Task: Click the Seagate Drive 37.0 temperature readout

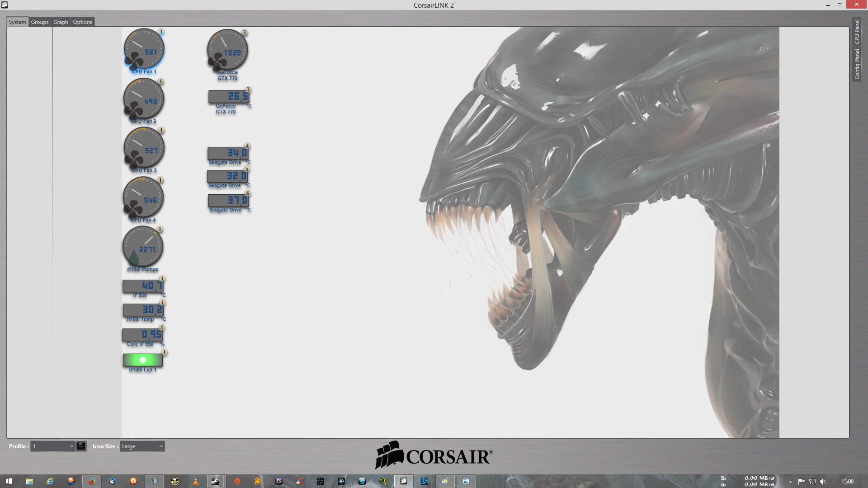Action: point(228,200)
